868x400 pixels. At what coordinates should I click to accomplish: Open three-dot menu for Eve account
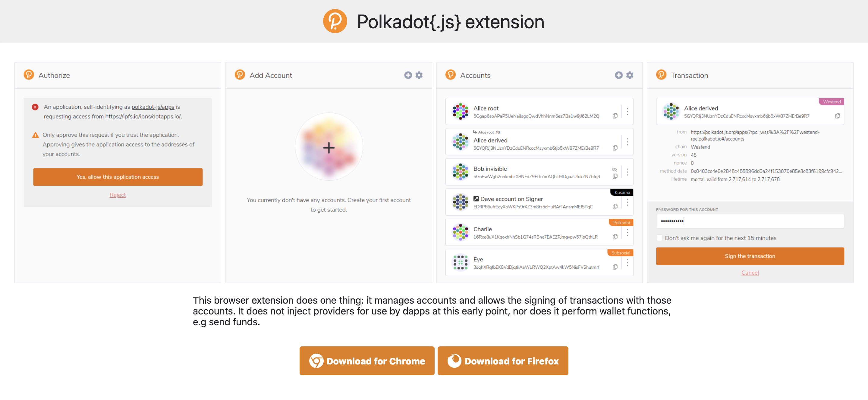tap(627, 263)
